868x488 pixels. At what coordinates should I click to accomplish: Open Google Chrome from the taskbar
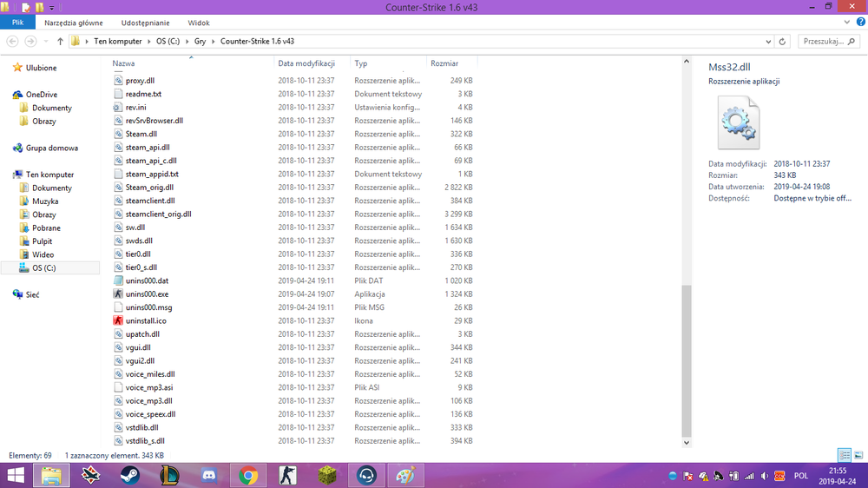tap(248, 475)
